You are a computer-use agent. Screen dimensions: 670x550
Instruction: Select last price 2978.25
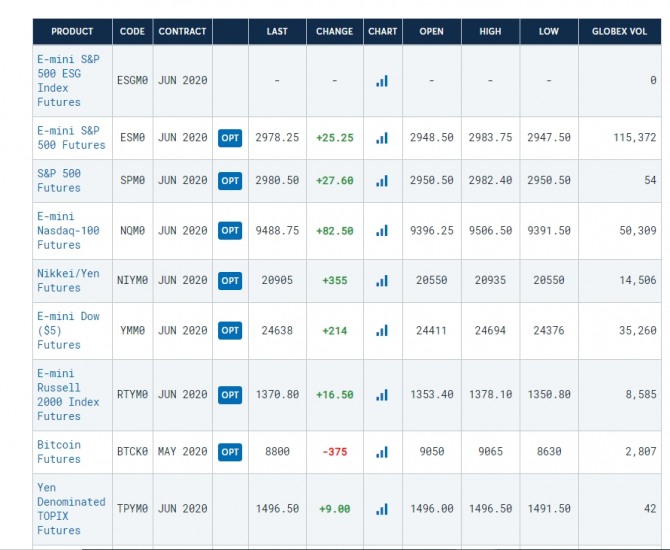point(277,138)
